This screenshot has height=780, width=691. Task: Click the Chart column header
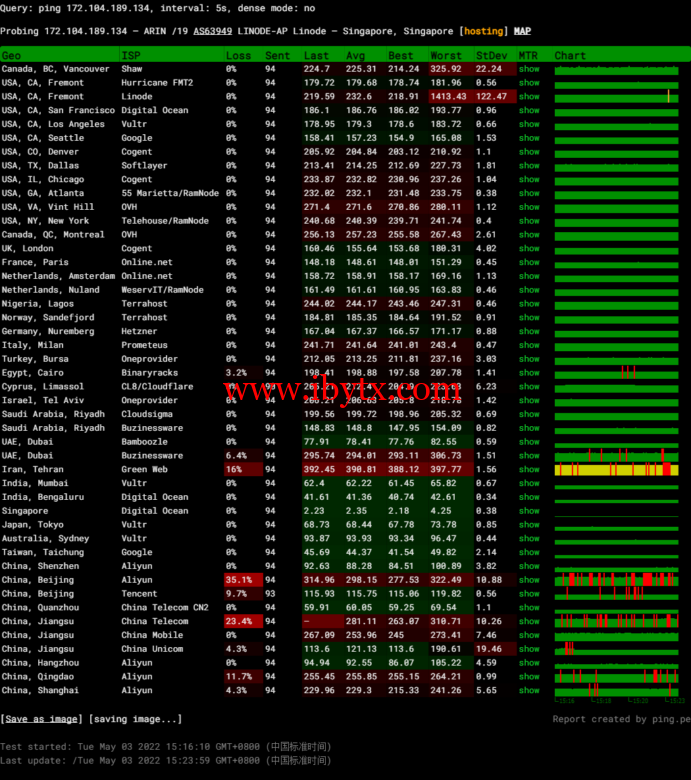[570, 55]
